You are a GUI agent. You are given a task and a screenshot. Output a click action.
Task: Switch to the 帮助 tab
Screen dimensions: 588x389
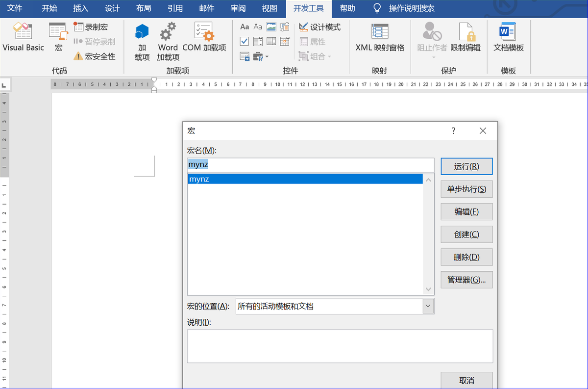347,8
